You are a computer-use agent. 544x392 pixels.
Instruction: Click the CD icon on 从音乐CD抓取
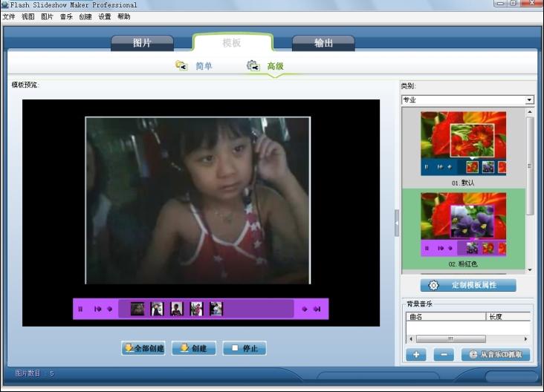point(473,354)
